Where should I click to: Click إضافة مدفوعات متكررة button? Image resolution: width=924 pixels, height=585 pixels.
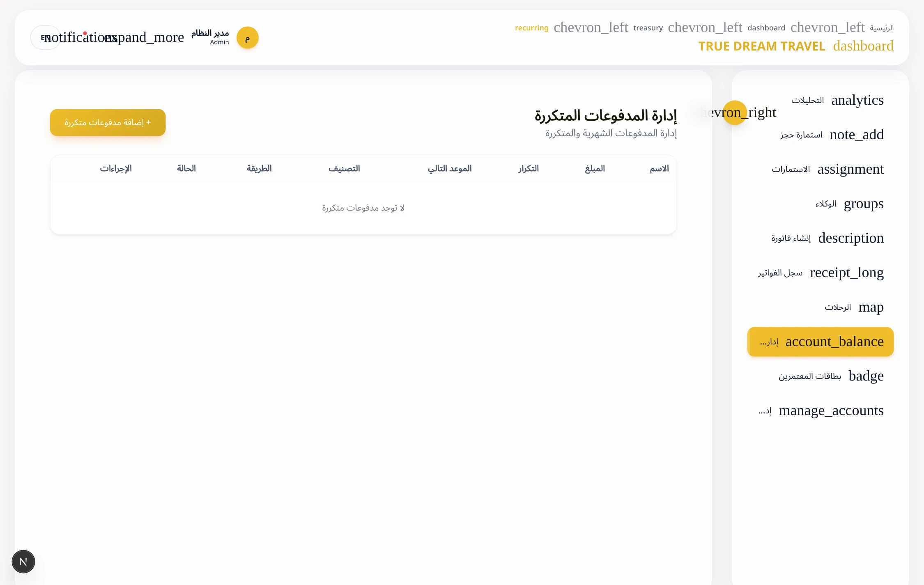108,122
